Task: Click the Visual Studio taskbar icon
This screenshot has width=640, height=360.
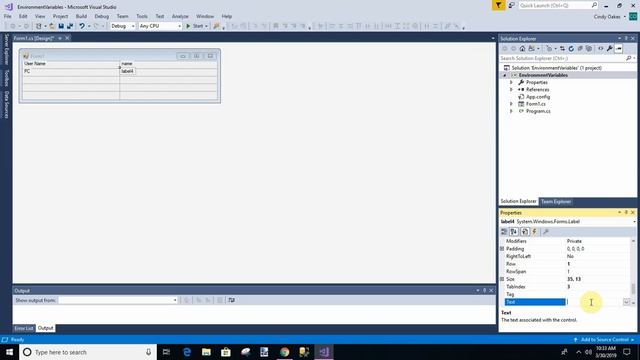Action: point(324,352)
